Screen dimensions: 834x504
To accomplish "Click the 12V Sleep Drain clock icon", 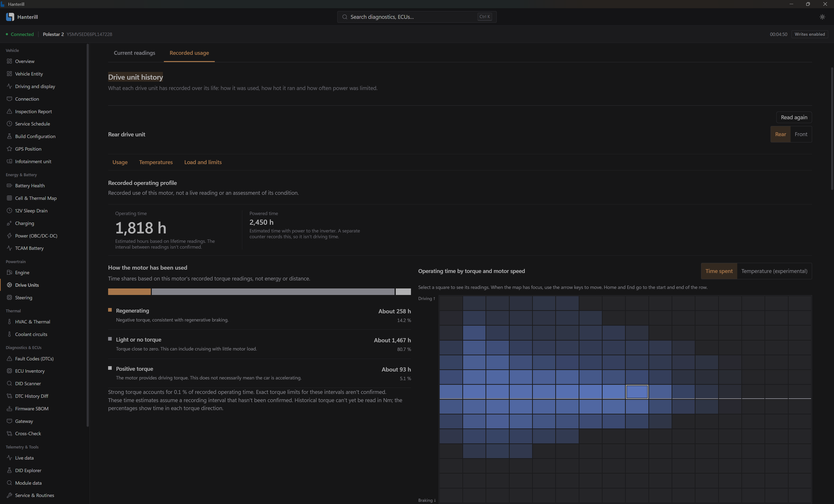I will click(x=9, y=210).
